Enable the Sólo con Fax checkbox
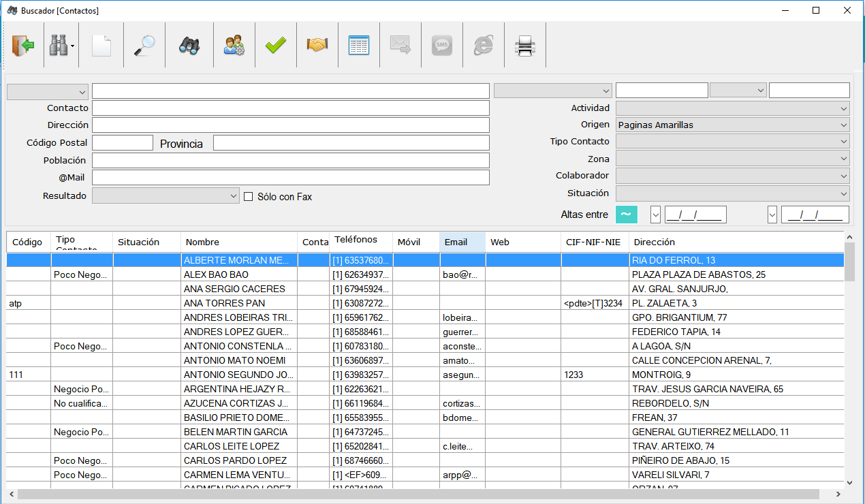This screenshot has height=504, width=865. pos(249,197)
